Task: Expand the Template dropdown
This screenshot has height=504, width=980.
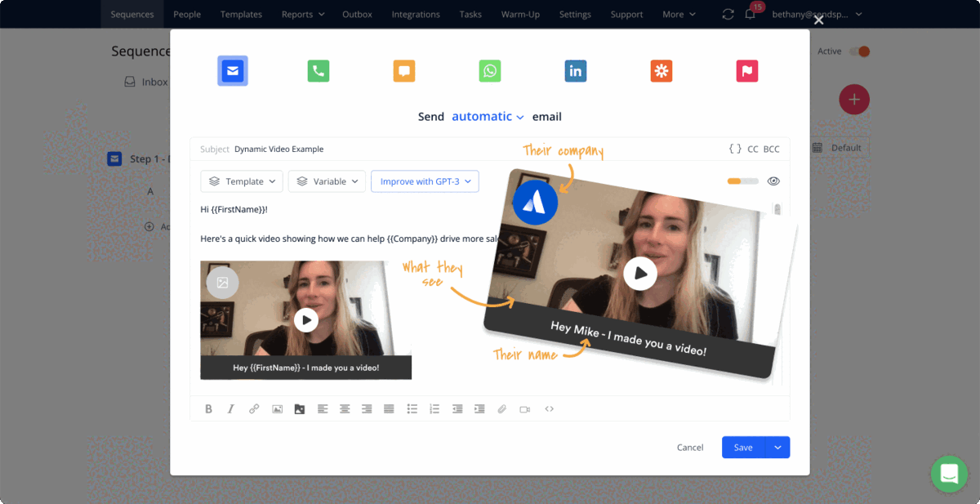Action: [x=242, y=181]
